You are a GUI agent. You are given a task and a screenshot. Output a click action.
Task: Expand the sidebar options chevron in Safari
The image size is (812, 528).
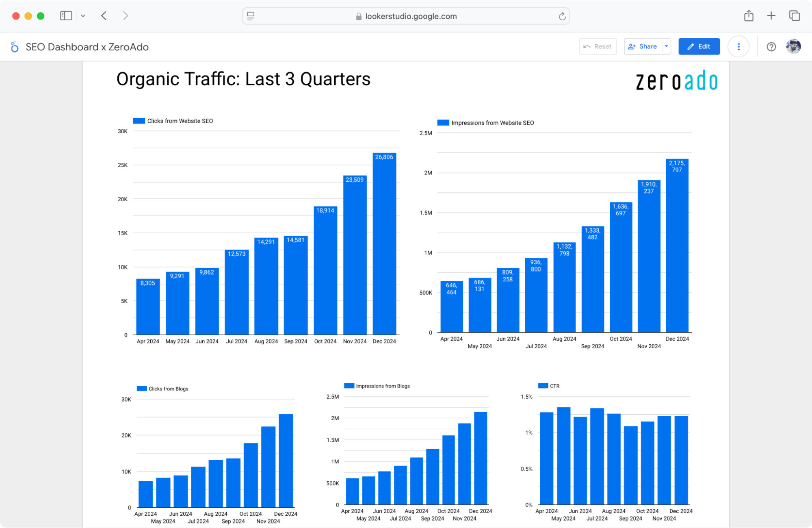click(x=83, y=15)
